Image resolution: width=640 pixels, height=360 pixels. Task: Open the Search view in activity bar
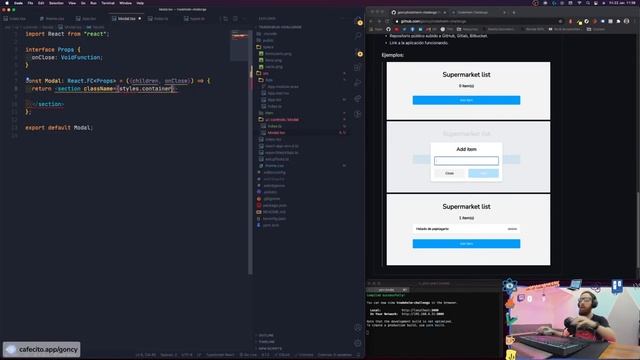358,36
